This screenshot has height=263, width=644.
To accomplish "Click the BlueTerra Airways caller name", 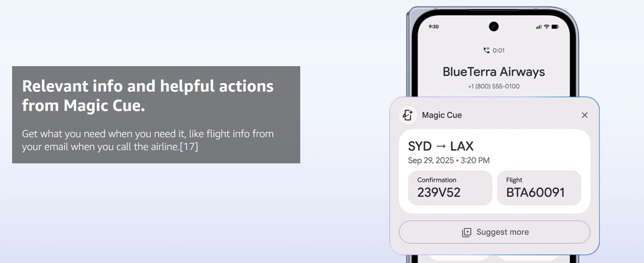I will click(x=494, y=72).
